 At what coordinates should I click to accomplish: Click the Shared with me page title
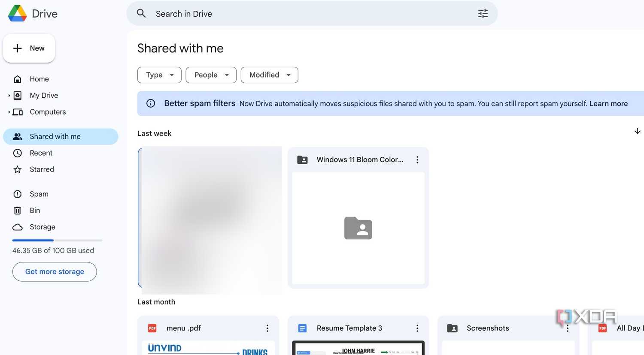(x=180, y=48)
